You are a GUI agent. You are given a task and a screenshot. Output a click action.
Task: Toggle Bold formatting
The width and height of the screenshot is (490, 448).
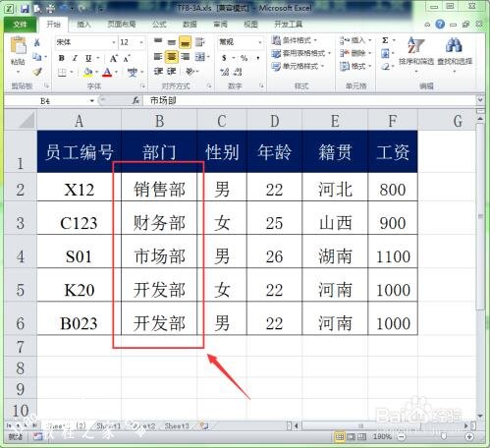[x=61, y=58]
